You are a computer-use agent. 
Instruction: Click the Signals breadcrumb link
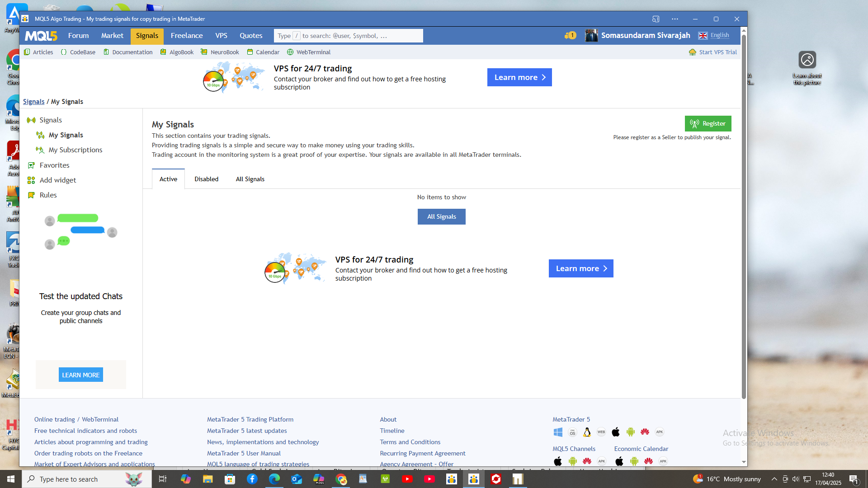coord(33,102)
